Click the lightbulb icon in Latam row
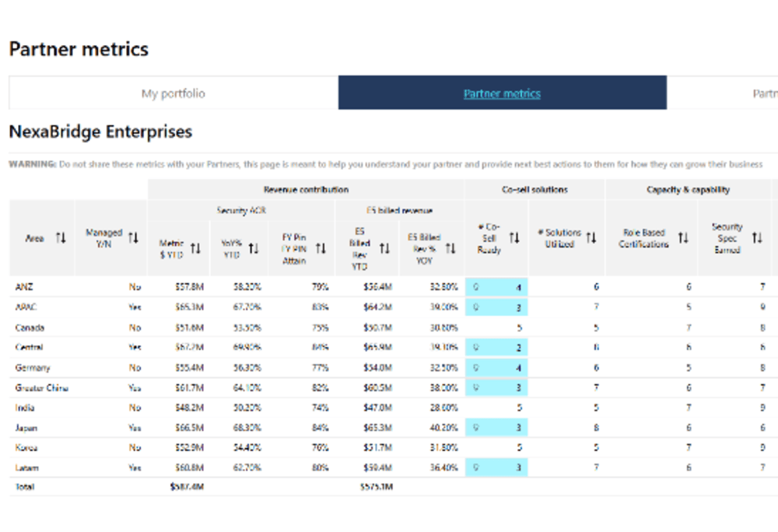 pyautogui.click(x=476, y=467)
